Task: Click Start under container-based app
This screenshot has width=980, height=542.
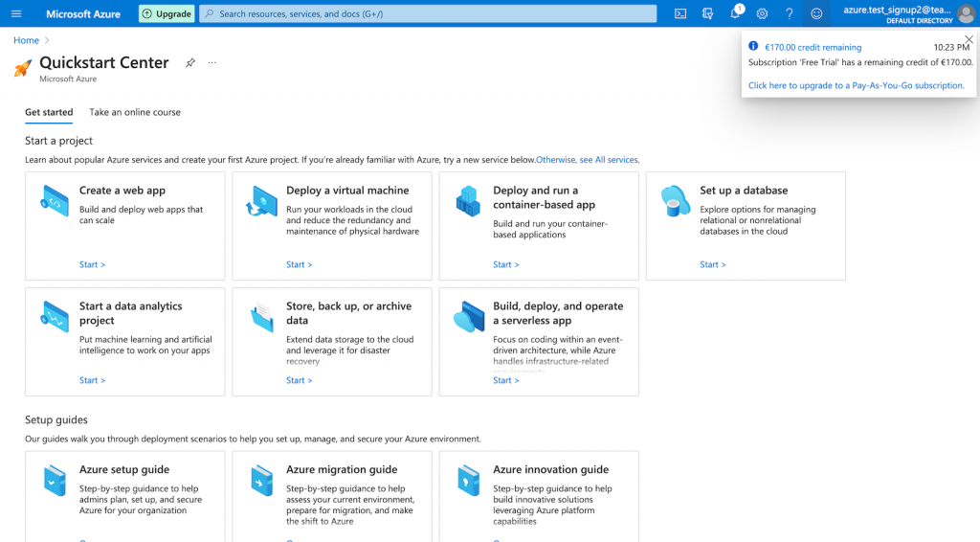Action: pos(506,264)
